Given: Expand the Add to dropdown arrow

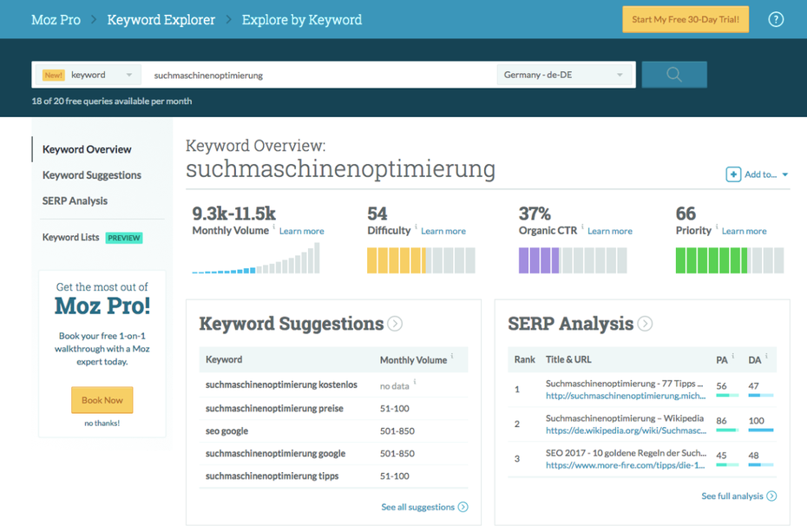Looking at the screenshot, I should tap(785, 175).
